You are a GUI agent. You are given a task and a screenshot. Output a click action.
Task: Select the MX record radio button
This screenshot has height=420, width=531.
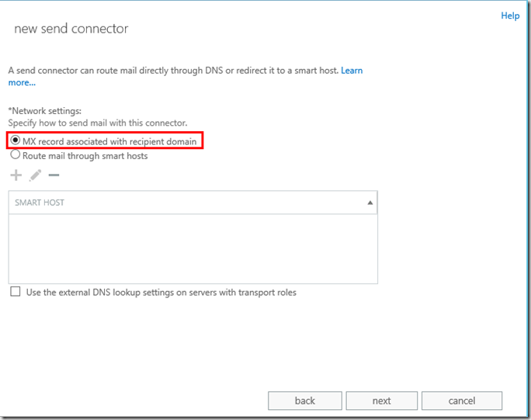coord(16,141)
